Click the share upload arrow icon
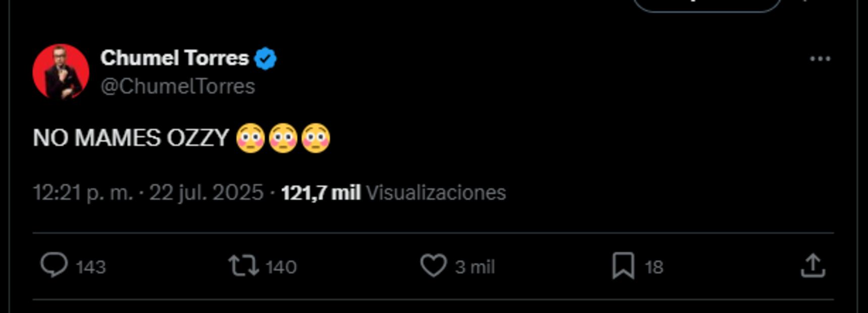This screenshot has width=868, height=313. pyautogui.click(x=813, y=266)
